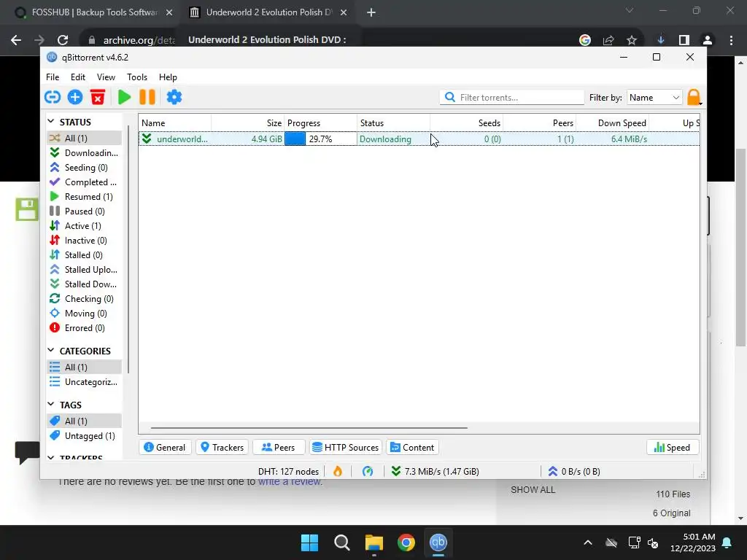747x560 pixels.
Task: Open the Windows Start menu
Action: (x=309, y=542)
